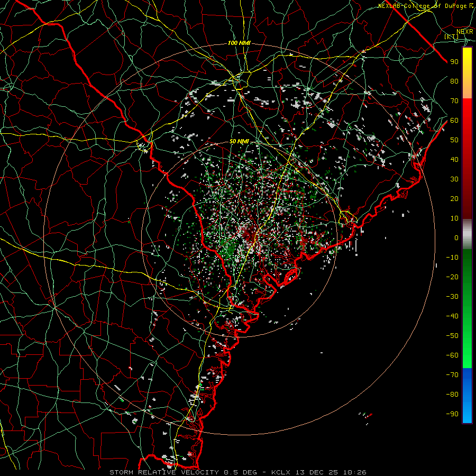Click the 50 value on velocity scale
The height and width of the screenshot is (476, 476).
tap(454, 140)
